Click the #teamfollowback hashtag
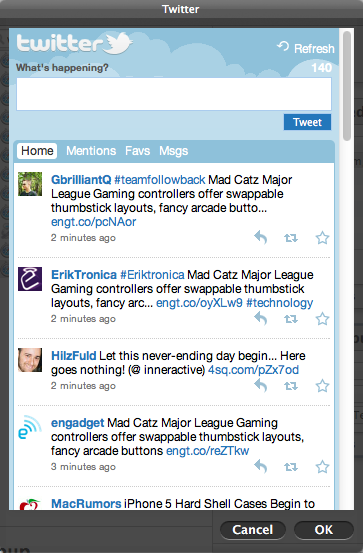Viewport: 363px width, 553px height. [160, 180]
